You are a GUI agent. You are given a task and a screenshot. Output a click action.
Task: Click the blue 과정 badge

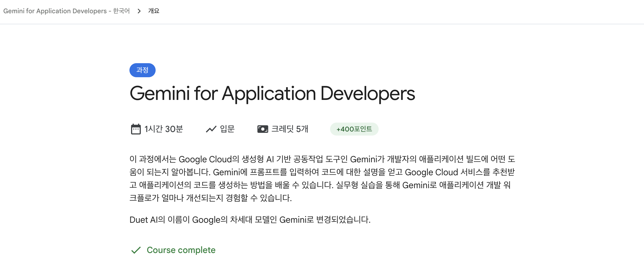[142, 70]
